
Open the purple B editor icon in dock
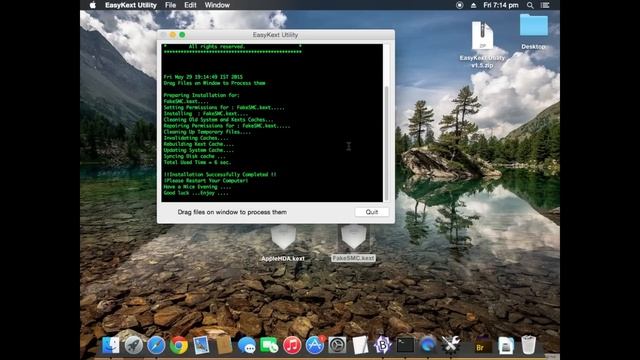(383, 345)
